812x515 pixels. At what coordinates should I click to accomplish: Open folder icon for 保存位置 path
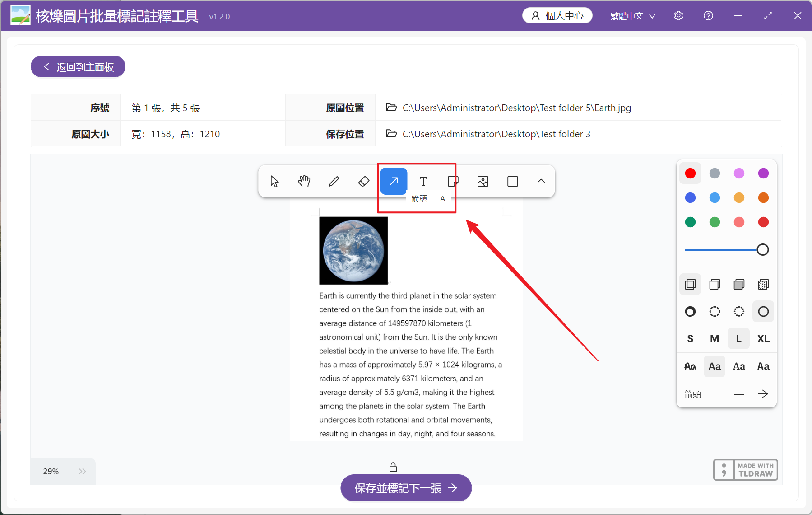tap(391, 134)
